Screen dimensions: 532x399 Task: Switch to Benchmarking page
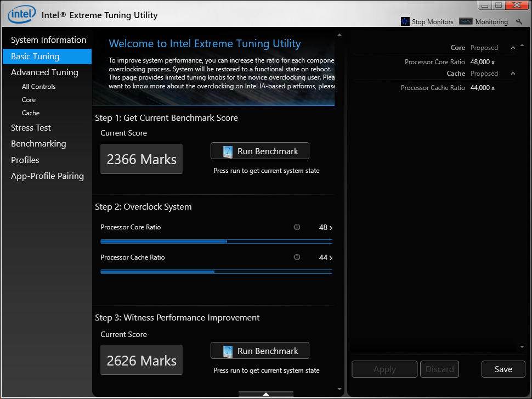pyautogui.click(x=38, y=144)
